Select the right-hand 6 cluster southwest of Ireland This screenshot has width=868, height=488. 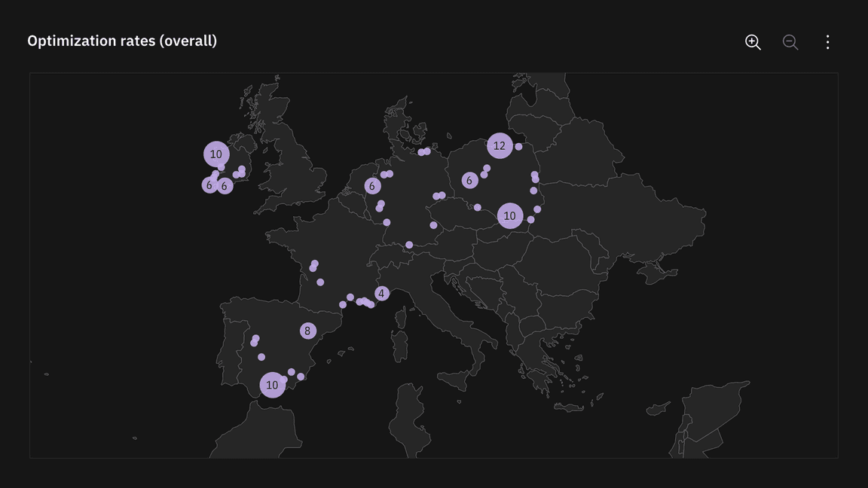tap(225, 186)
